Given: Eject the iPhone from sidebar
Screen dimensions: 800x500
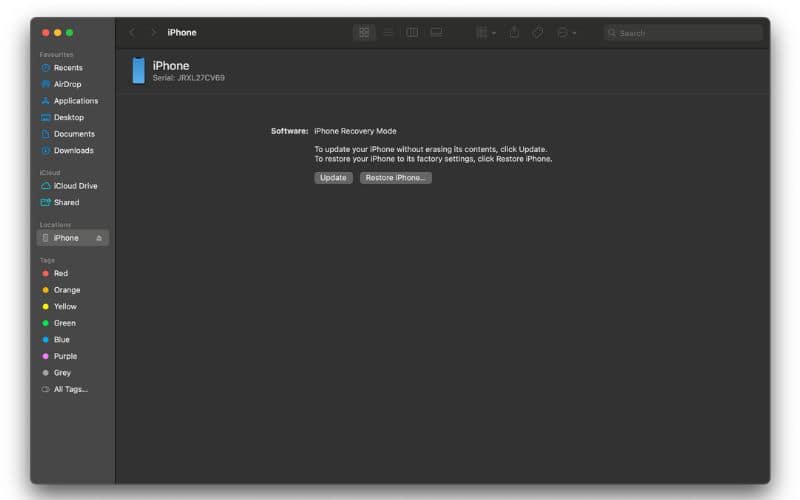Looking at the screenshot, I should [99, 238].
